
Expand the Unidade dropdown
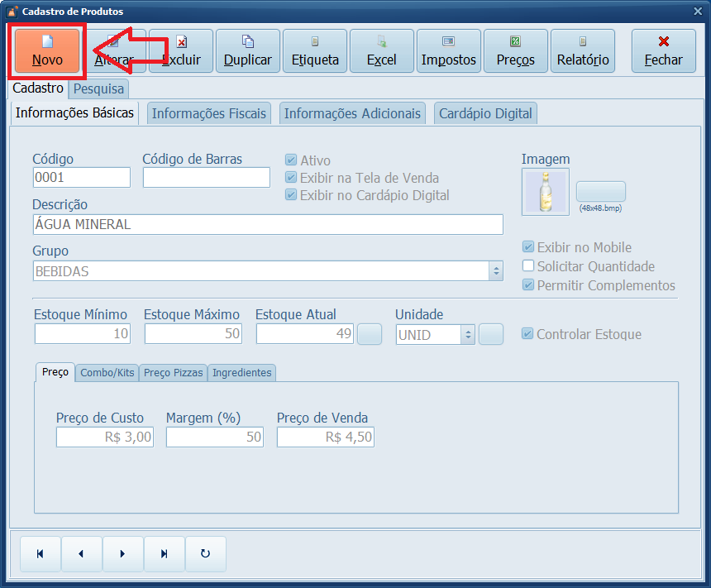point(466,334)
